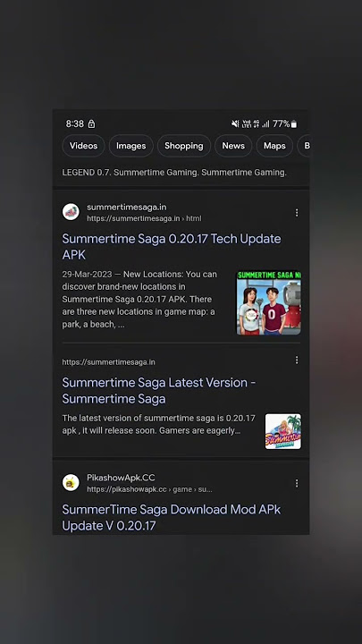Open Summertime Saga 0.20.17 Tech Update APK link

click(172, 247)
